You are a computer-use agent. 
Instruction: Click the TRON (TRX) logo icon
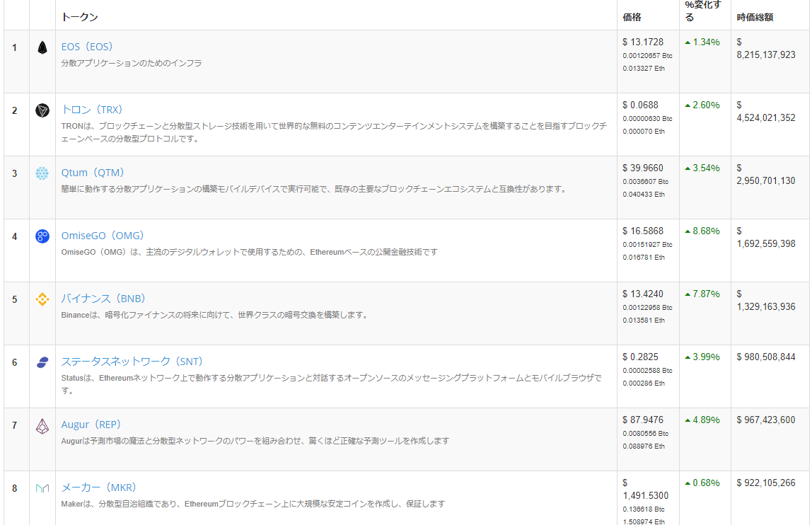42,110
